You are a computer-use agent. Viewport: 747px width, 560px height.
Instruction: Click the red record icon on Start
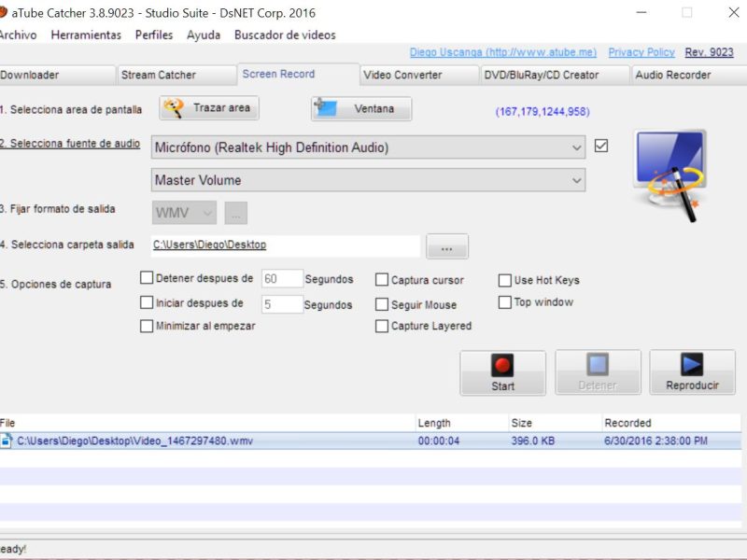point(502,365)
